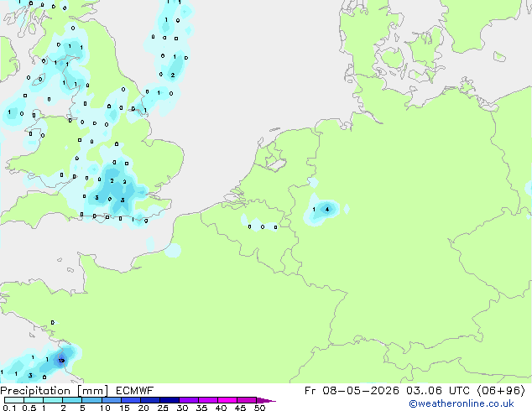This screenshot has width=532, height=411.
Task: Click the legend value '50'
Action: pos(259,408)
